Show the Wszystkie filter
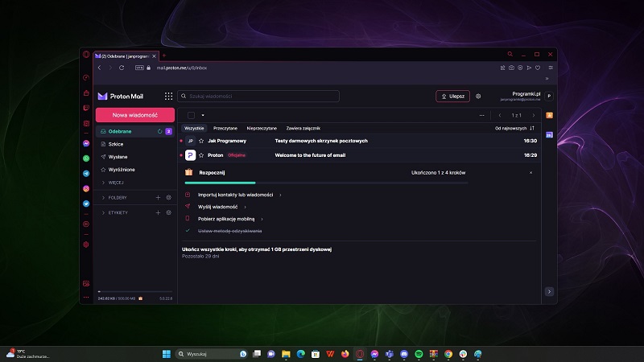This screenshot has height=362, width=644. [194, 128]
